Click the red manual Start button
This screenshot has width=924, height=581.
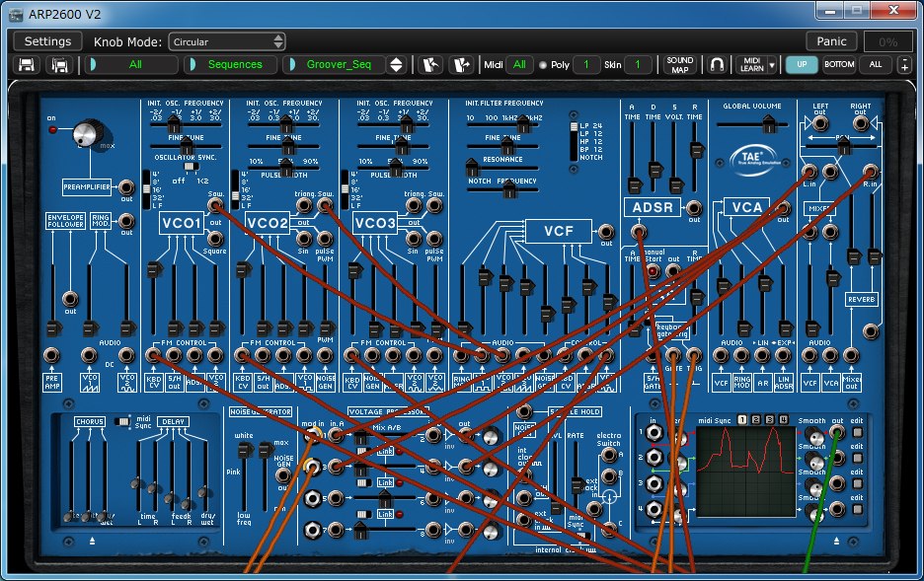tap(653, 271)
